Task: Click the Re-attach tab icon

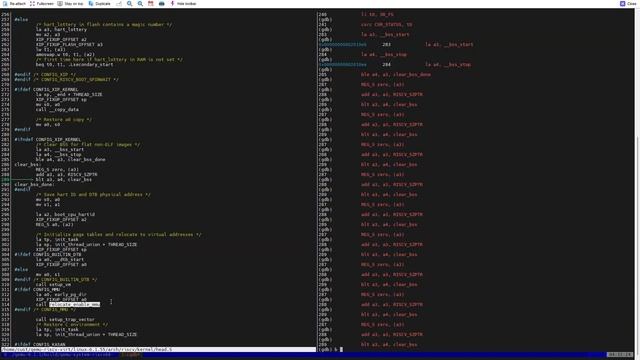Action: [x=5, y=3]
